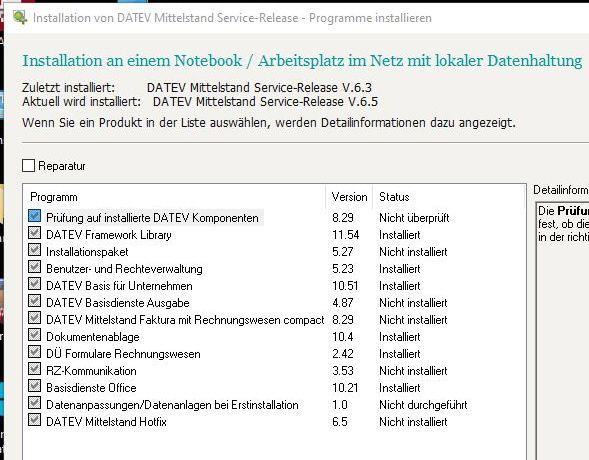Toggle checkbox for DATEV Mittelstand Hotfix

click(x=35, y=420)
